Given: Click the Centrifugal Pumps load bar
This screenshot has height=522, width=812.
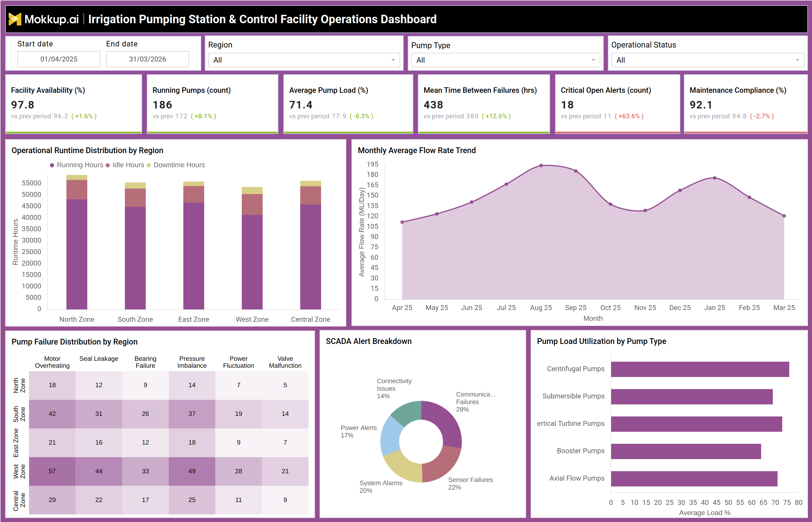Looking at the screenshot, I should tap(700, 369).
